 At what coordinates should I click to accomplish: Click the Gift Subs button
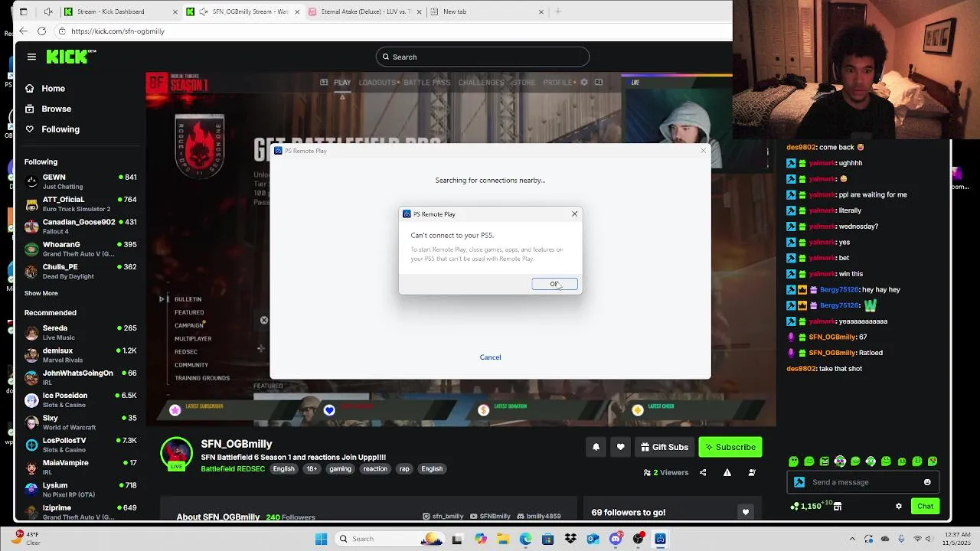click(x=664, y=447)
